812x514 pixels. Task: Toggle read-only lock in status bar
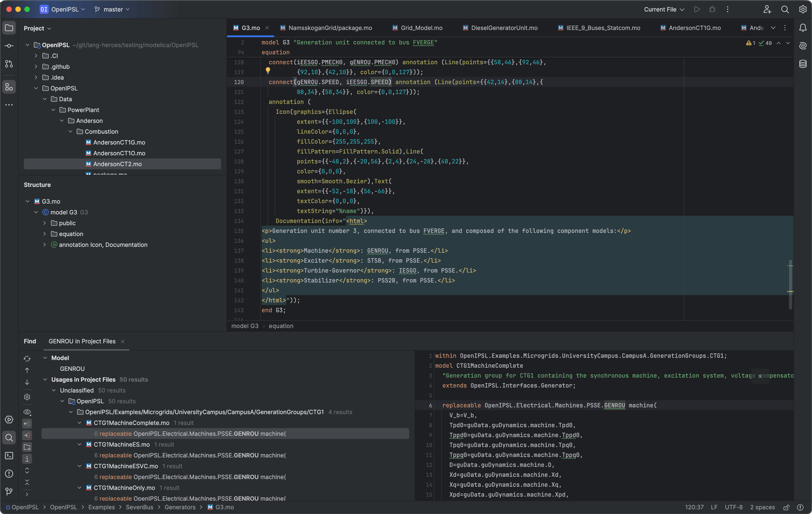(786, 507)
